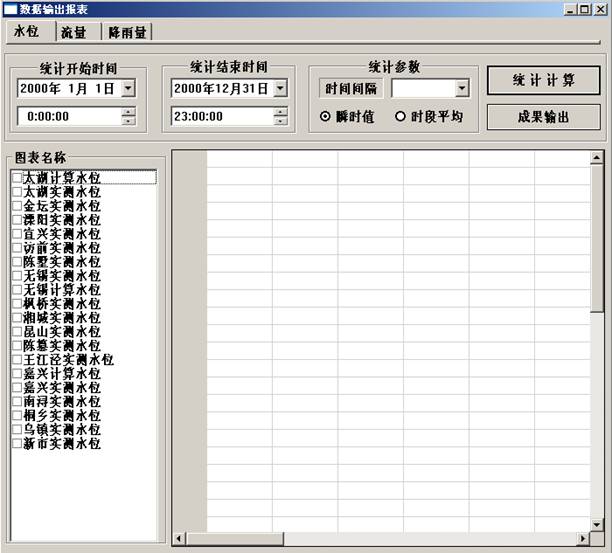
Task: Click the 统计计算 button
Action: 543,80
